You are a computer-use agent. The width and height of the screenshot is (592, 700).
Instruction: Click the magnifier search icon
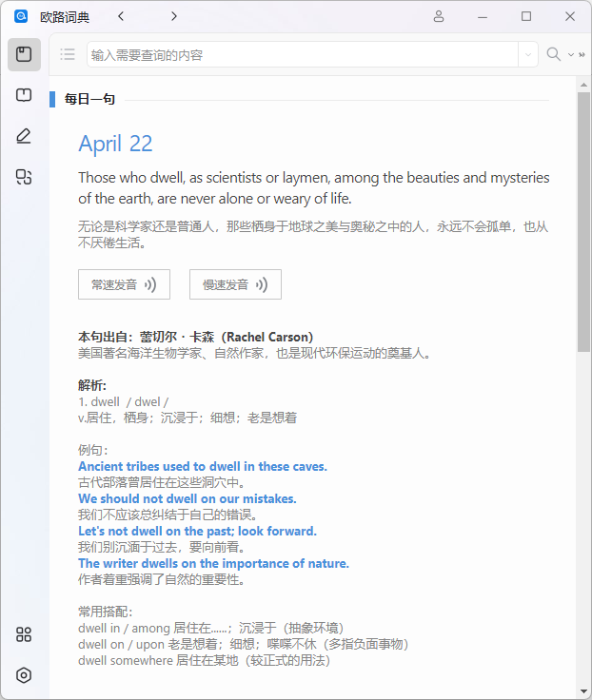pyautogui.click(x=553, y=54)
